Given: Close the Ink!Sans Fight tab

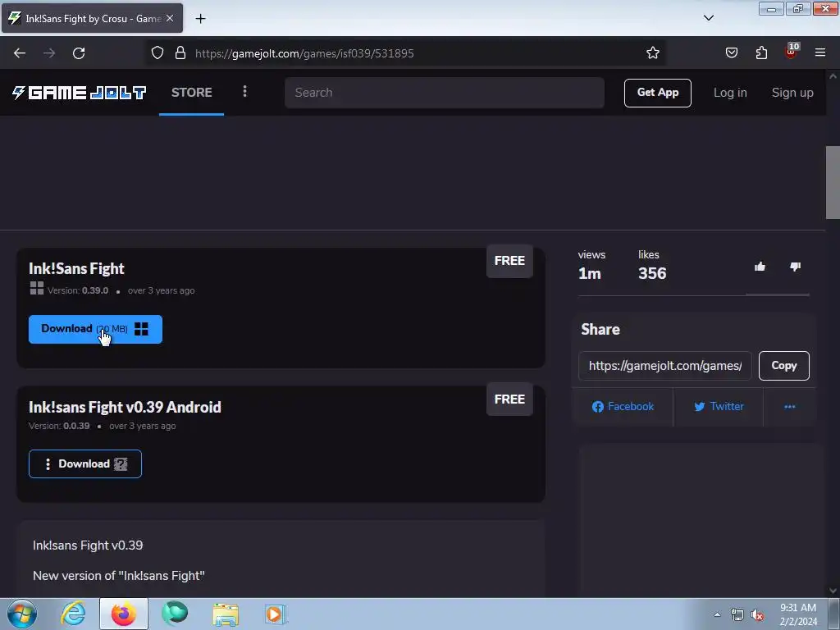Looking at the screenshot, I should [170, 18].
